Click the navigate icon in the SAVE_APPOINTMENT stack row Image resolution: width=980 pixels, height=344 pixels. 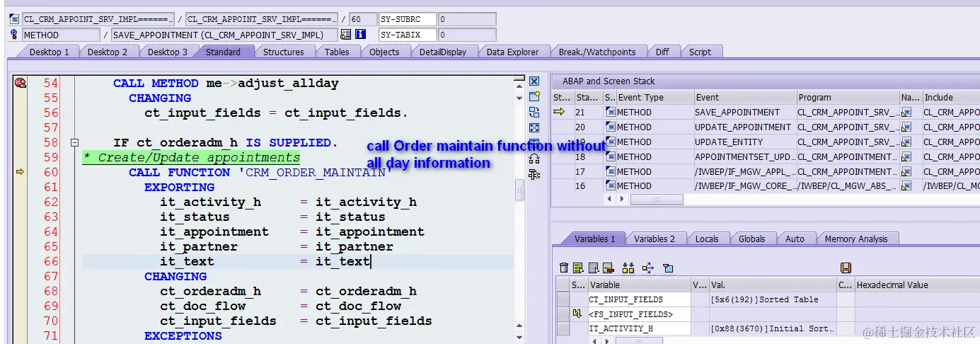(x=906, y=112)
